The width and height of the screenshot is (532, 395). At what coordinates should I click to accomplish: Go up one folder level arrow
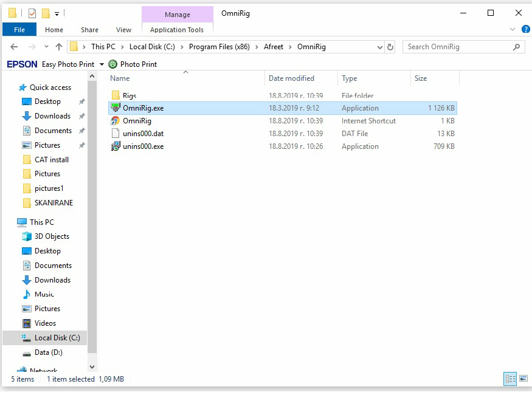[x=59, y=47]
